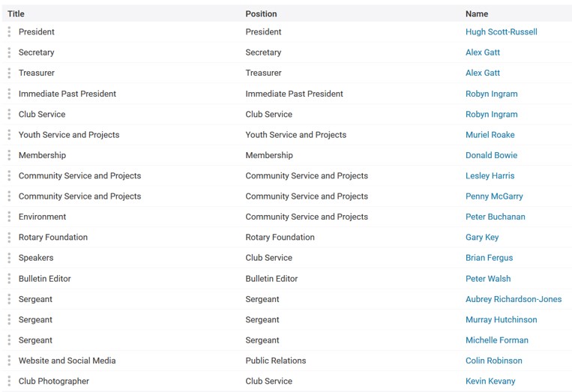Click the Title column header
Viewport: 572px width, 392px height.
(16, 13)
